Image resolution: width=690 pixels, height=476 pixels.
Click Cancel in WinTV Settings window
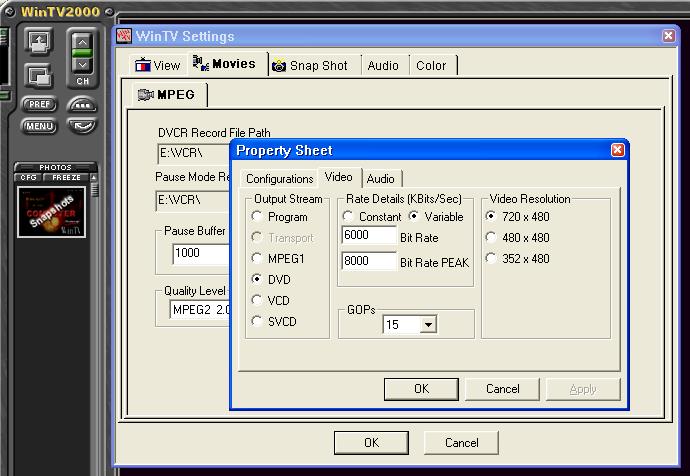click(x=461, y=443)
